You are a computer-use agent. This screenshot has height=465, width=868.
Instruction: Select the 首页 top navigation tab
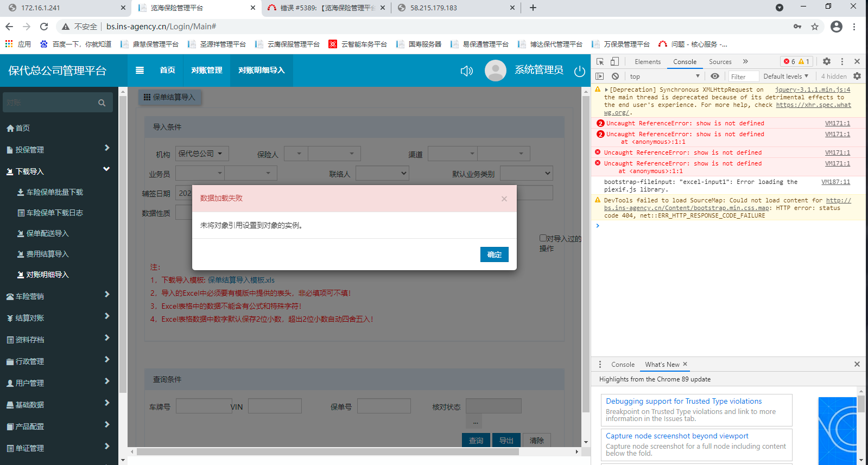(167, 71)
